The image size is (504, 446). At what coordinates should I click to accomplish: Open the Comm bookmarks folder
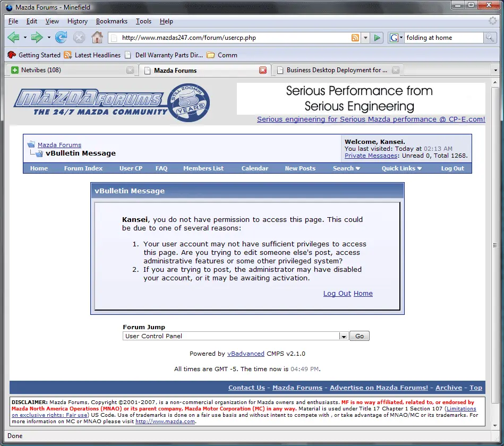222,55
